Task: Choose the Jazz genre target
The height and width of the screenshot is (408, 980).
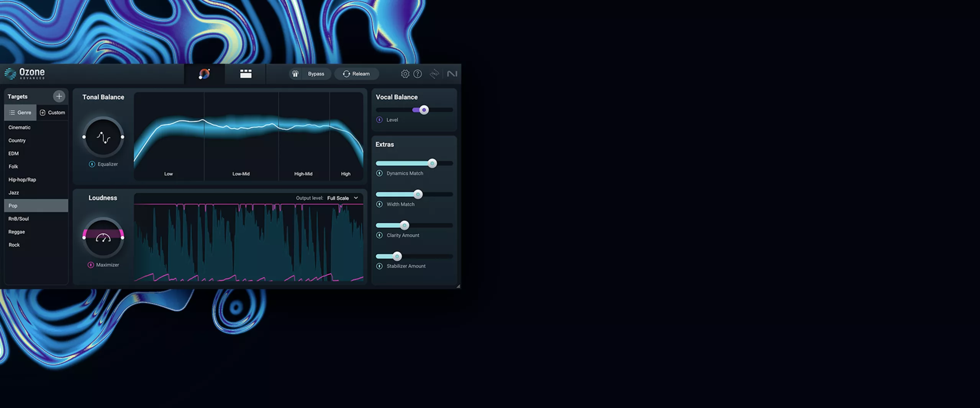Action: 36,193
